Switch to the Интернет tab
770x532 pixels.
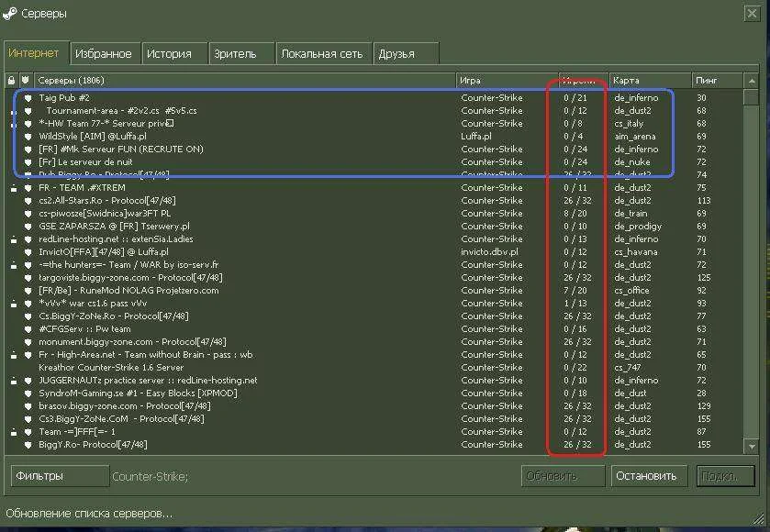(36, 53)
